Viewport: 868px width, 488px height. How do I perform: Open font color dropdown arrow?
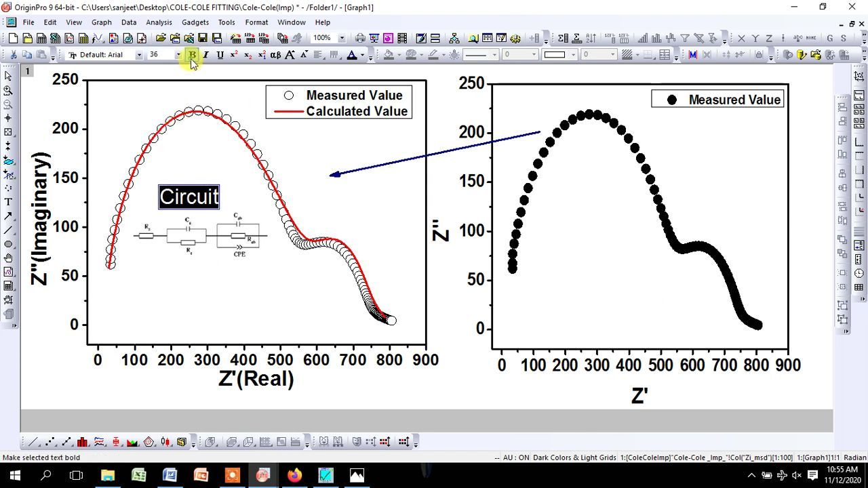(362, 55)
